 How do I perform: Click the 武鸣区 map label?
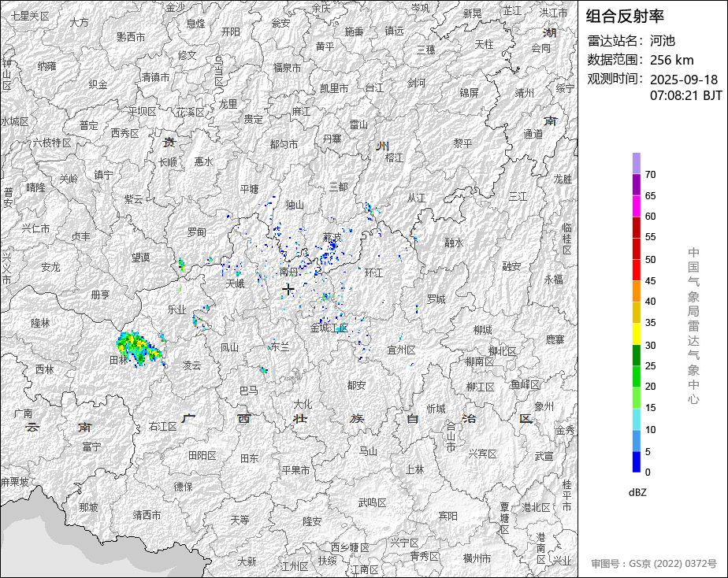(x=372, y=503)
